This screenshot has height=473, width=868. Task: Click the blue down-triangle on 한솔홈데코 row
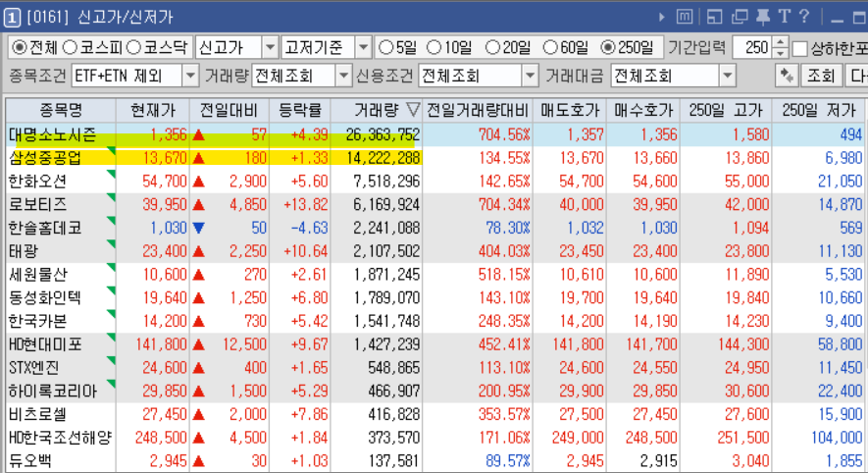(x=199, y=228)
